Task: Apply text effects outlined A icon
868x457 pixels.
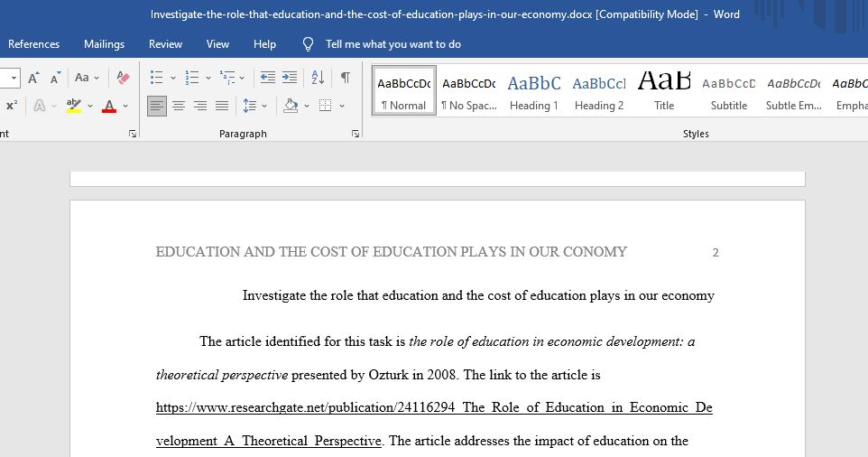Action: coord(40,106)
